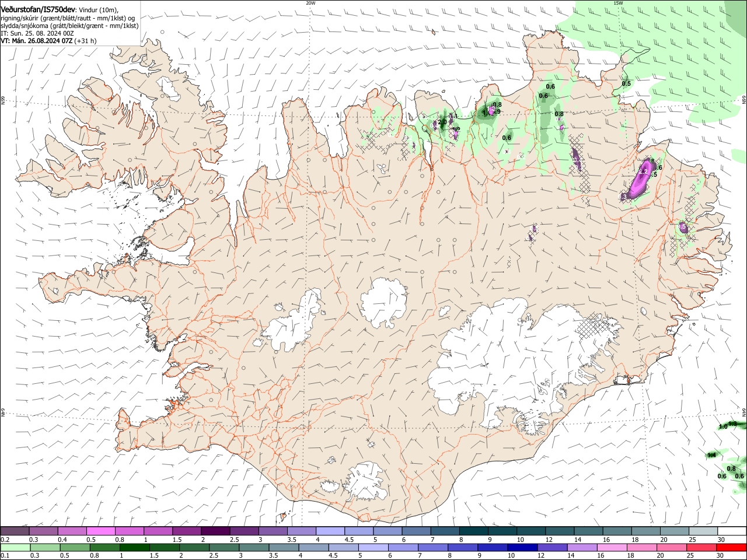The width and height of the screenshot is (747, 560).
Task: Click the "20W" longitude label
Action: (x=310, y=3)
